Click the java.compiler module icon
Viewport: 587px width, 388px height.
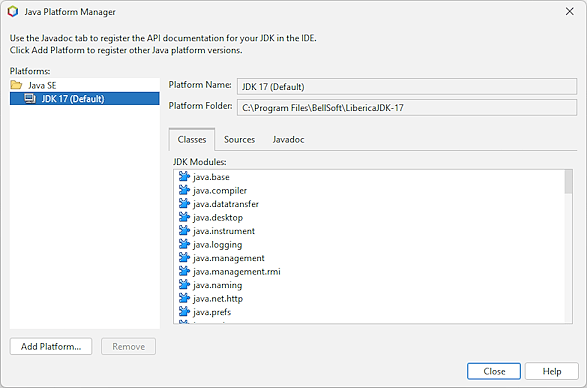coord(184,190)
